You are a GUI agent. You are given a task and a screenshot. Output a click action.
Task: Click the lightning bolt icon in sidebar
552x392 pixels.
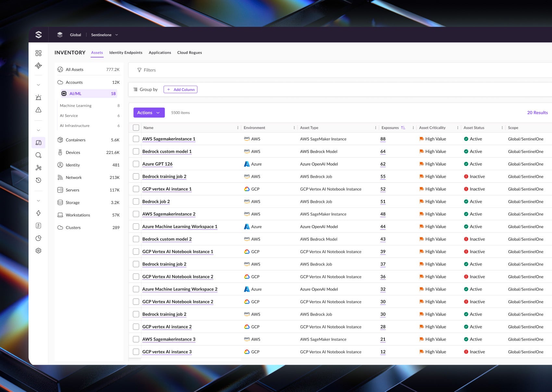[x=38, y=213]
